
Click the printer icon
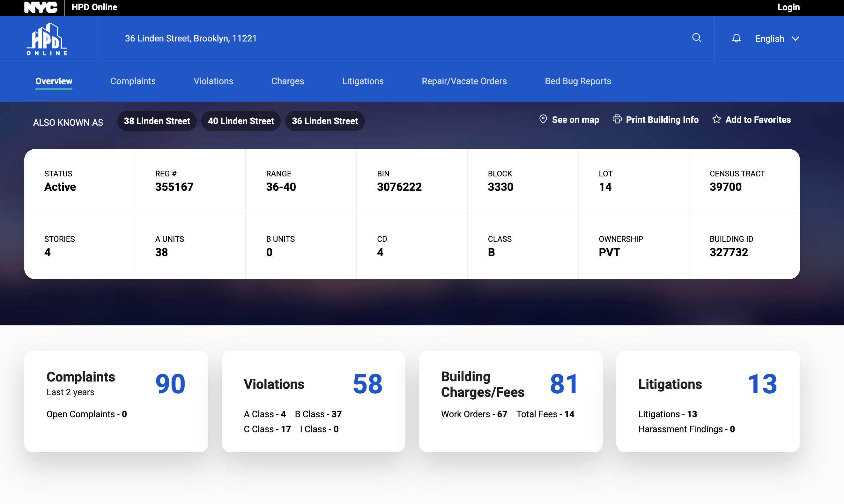(617, 119)
